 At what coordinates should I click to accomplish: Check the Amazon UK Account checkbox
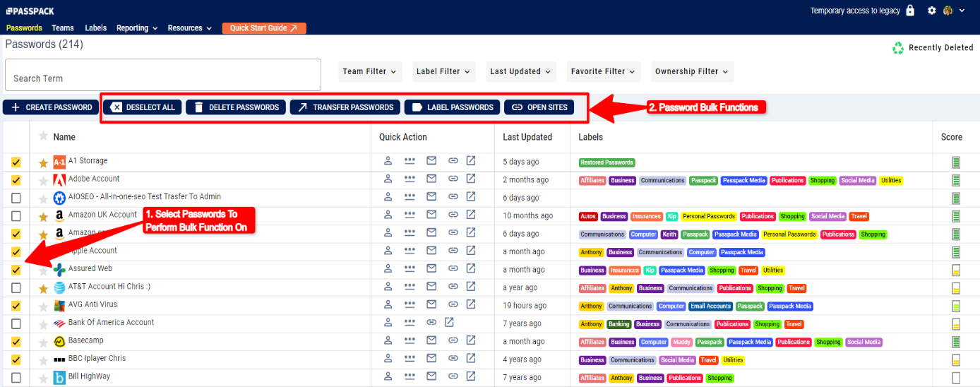point(16,216)
